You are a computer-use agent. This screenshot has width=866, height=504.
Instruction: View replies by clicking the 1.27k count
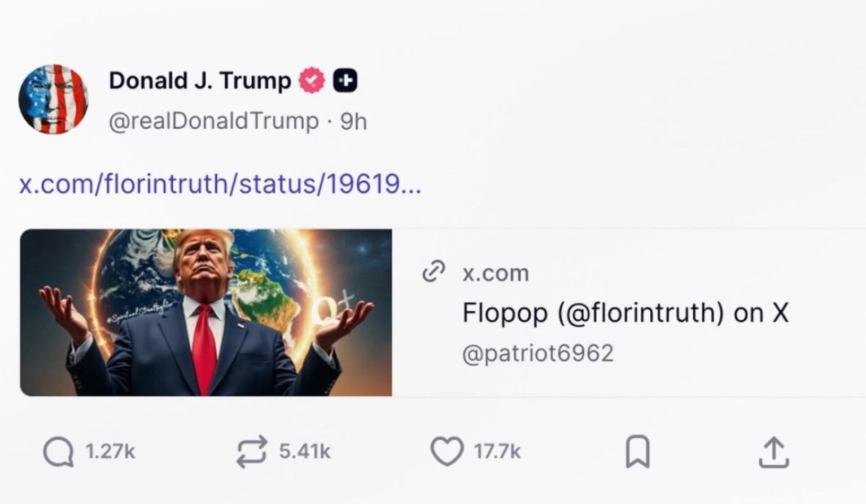click(112, 453)
